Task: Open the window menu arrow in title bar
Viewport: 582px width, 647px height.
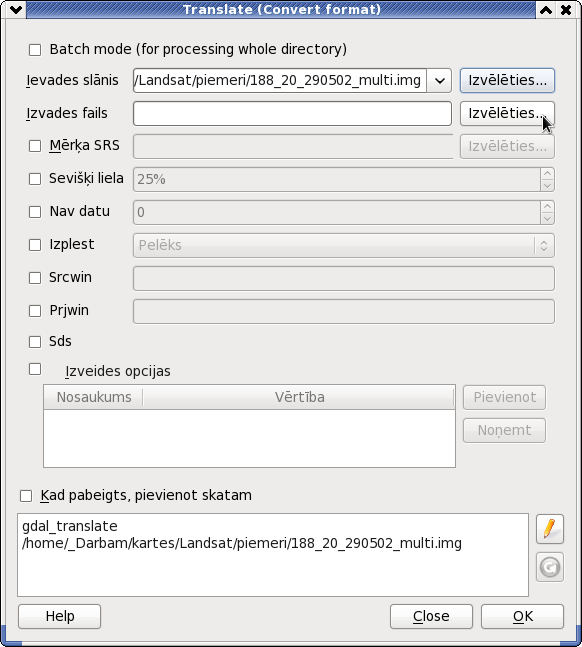Action: tap(16, 9)
